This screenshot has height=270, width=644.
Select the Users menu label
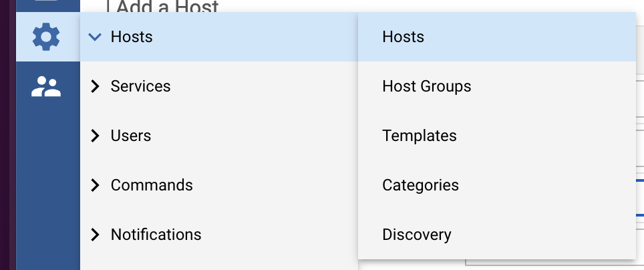(131, 136)
